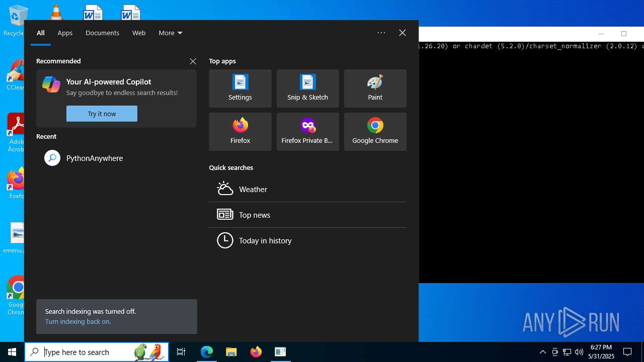The height and width of the screenshot is (362, 644).
Task: Switch to the Documents tab
Action: [x=102, y=33]
